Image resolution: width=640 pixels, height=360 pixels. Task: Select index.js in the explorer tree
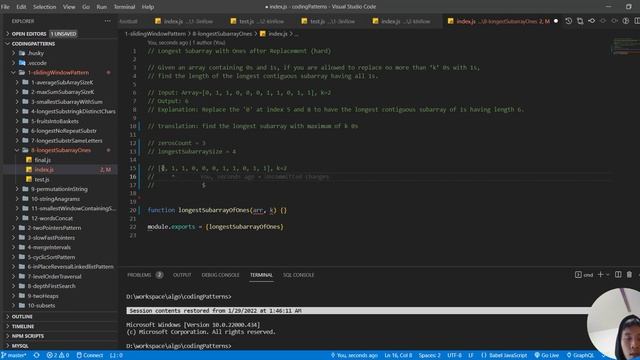coord(60,169)
